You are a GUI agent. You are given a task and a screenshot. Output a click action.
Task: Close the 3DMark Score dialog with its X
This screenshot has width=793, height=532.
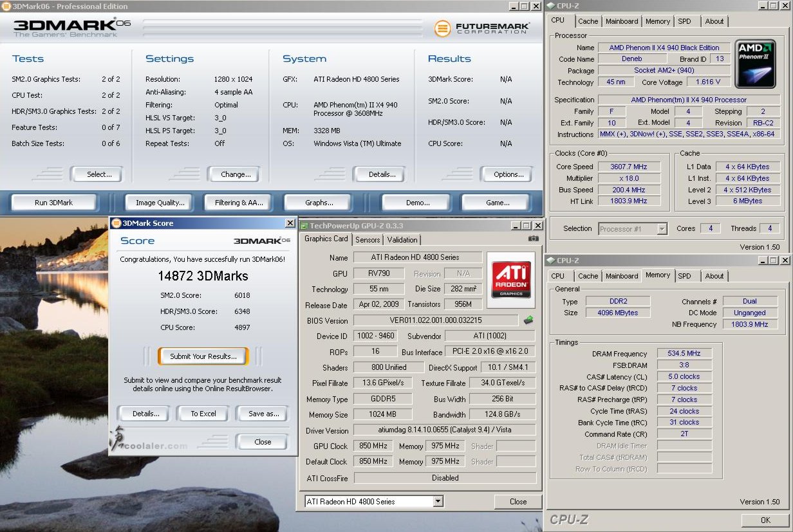click(290, 223)
